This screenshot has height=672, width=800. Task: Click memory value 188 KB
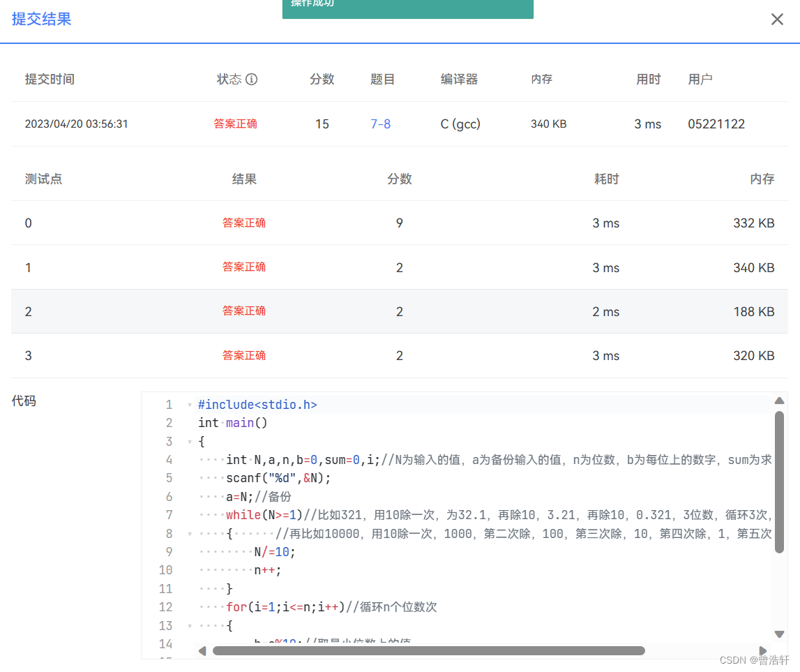point(753,311)
